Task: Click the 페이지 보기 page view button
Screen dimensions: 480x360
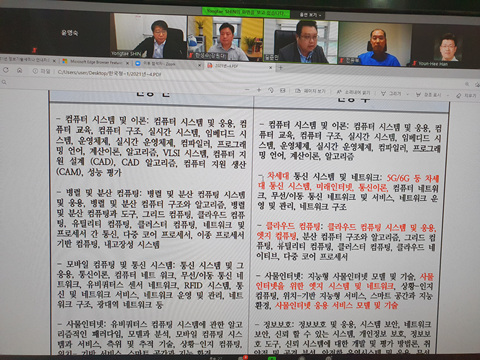Action: (x=310, y=91)
